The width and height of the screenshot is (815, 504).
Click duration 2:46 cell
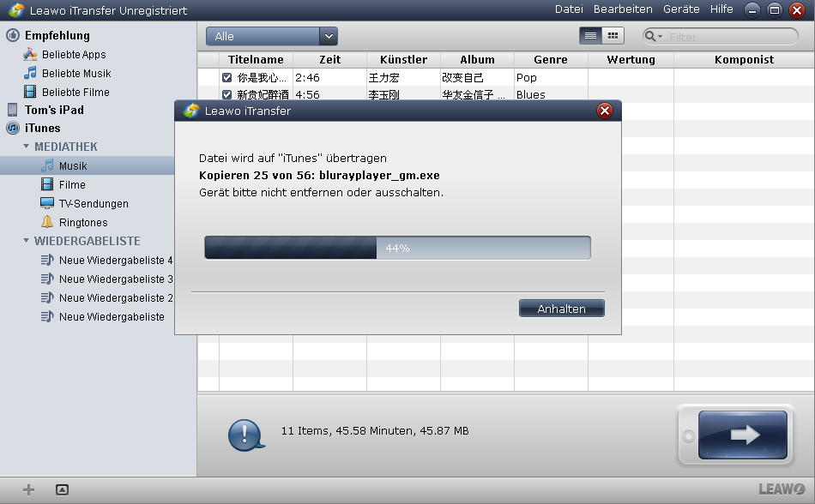(x=329, y=77)
